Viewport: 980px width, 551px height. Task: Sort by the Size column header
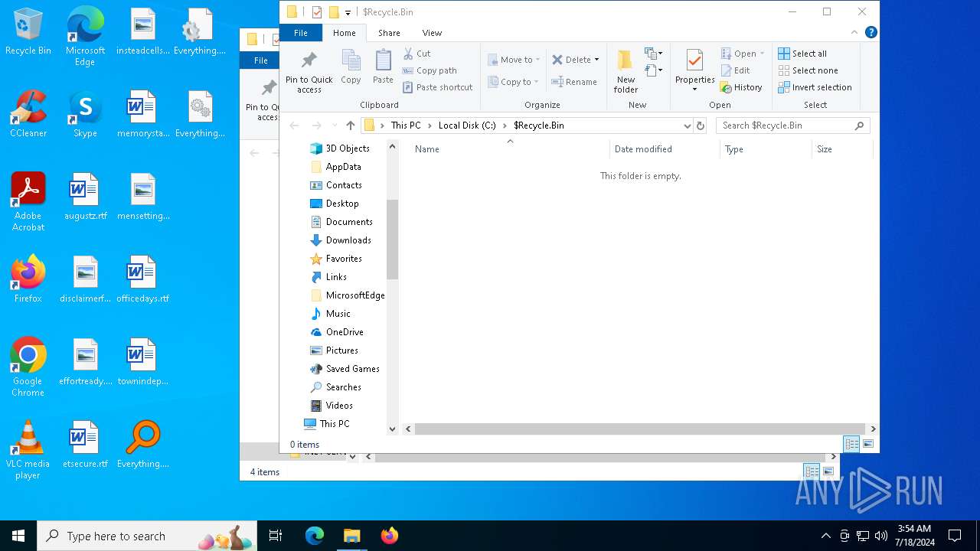pyautogui.click(x=842, y=149)
